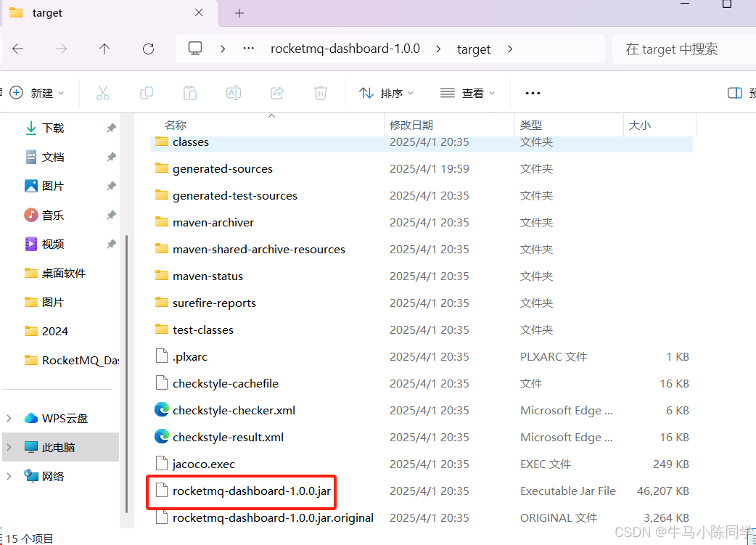Select the checkstyle-cachefile file
This screenshot has height=545, width=756.
pyautogui.click(x=422, y=383)
